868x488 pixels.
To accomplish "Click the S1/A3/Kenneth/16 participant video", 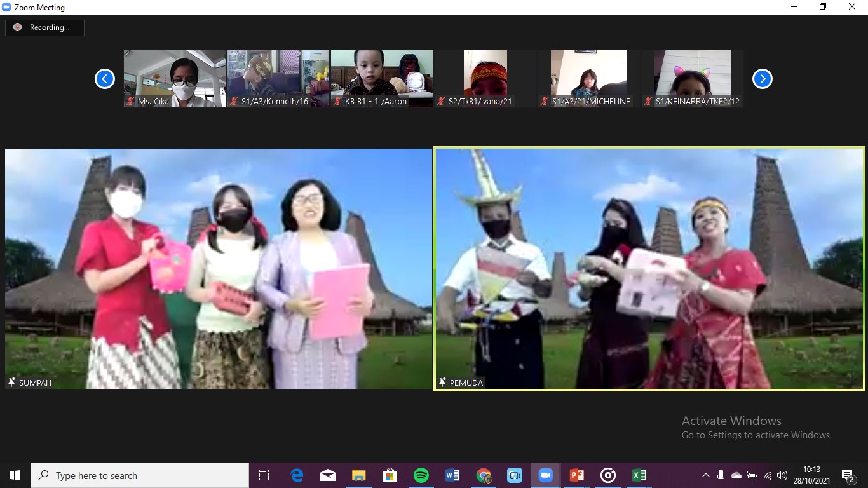I will (x=278, y=78).
